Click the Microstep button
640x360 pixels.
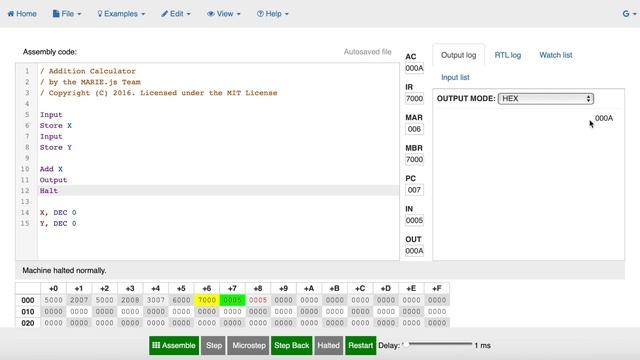249,345
